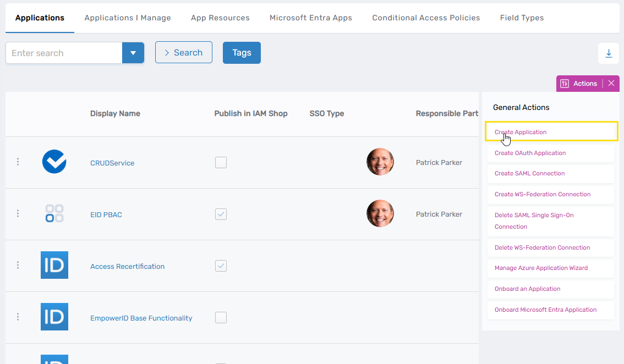Click into the Enter search field
Image resolution: width=624 pixels, height=364 pixels.
click(64, 53)
